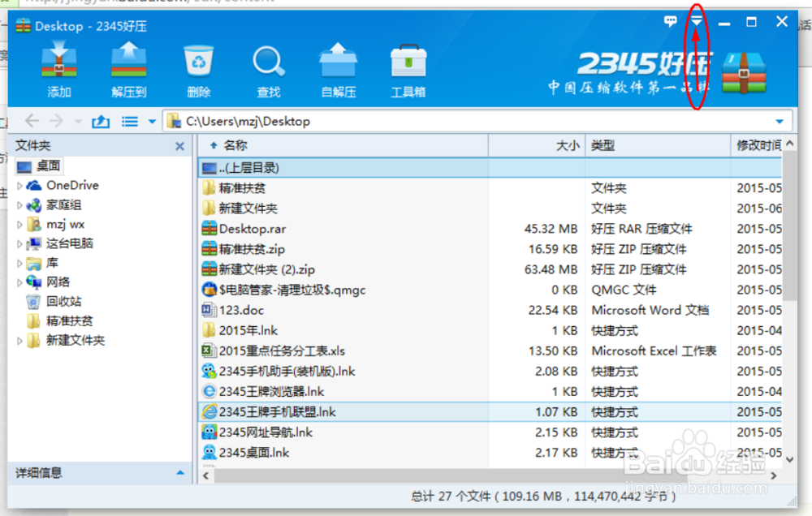Screen dimensions: 812x516
Task: Open the feedback speech-bubble icon in title bar
Action: tap(670, 21)
